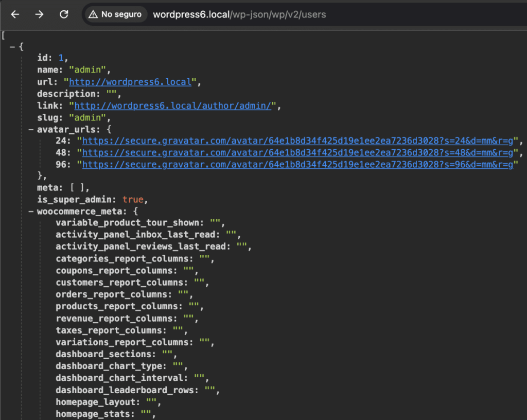
Task: Collapse the woocommerce_meta object
Action: (x=31, y=212)
